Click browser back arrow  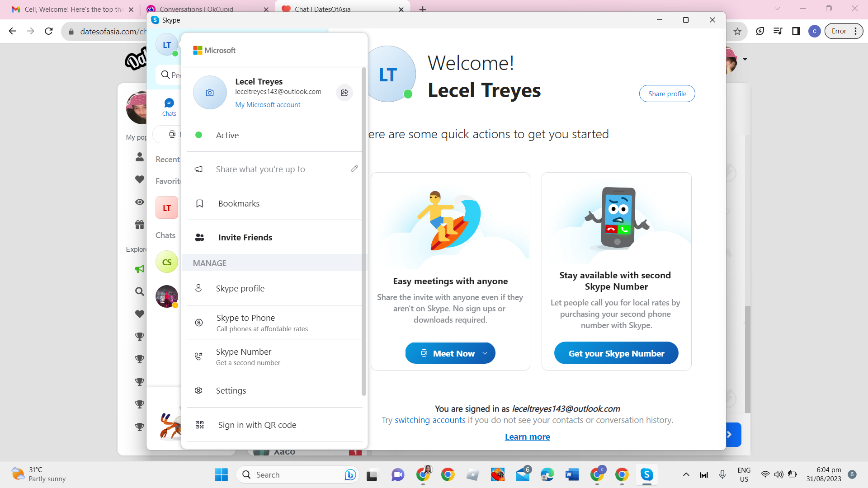click(x=12, y=31)
